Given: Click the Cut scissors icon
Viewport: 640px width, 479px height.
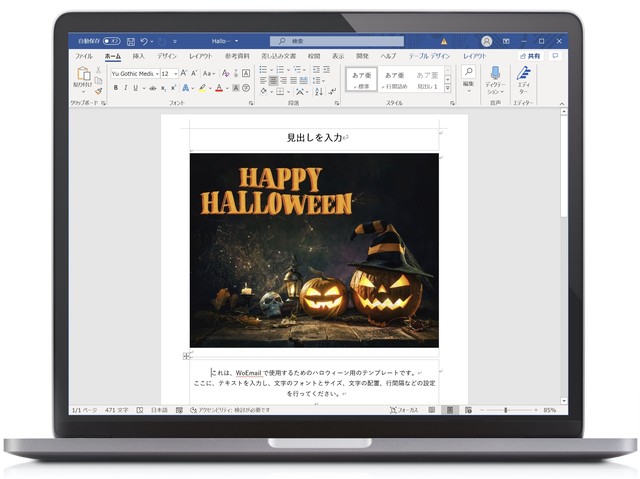Looking at the screenshot, I should tap(98, 70).
